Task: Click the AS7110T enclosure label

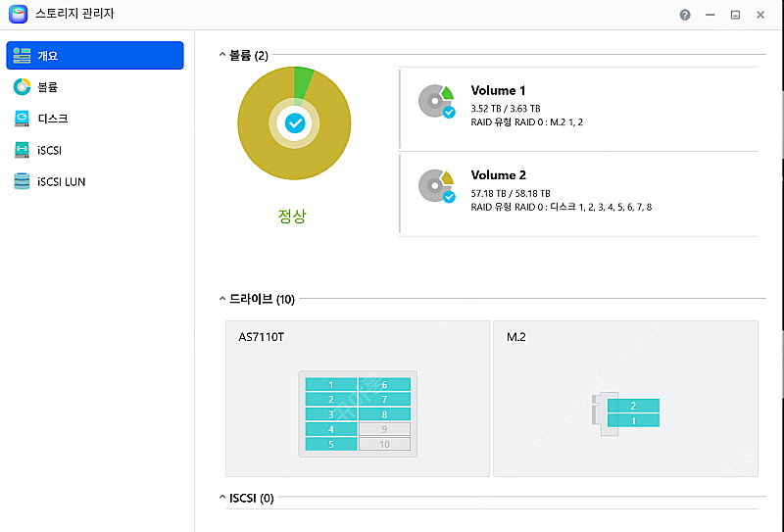Action: pos(261,337)
